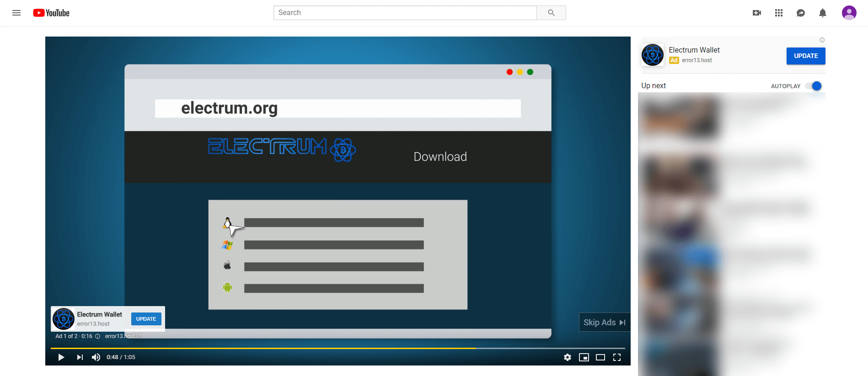Skip to the next video
Viewport: 868px width, 376px height.
pyautogui.click(x=80, y=357)
